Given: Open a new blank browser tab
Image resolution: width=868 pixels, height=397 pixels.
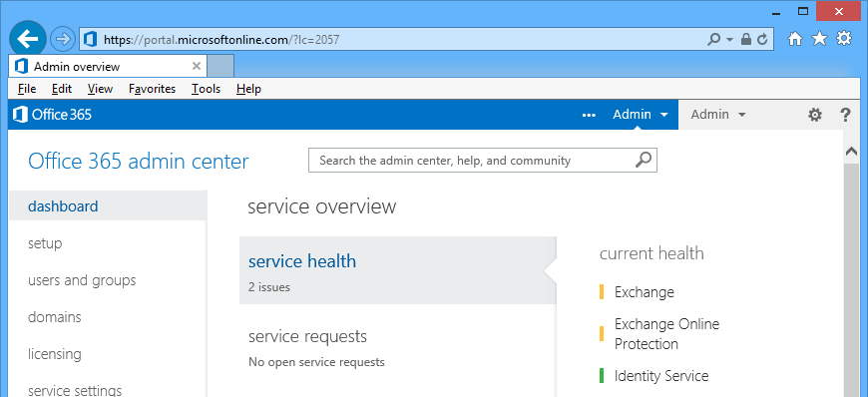Looking at the screenshot, I should 220,67.
